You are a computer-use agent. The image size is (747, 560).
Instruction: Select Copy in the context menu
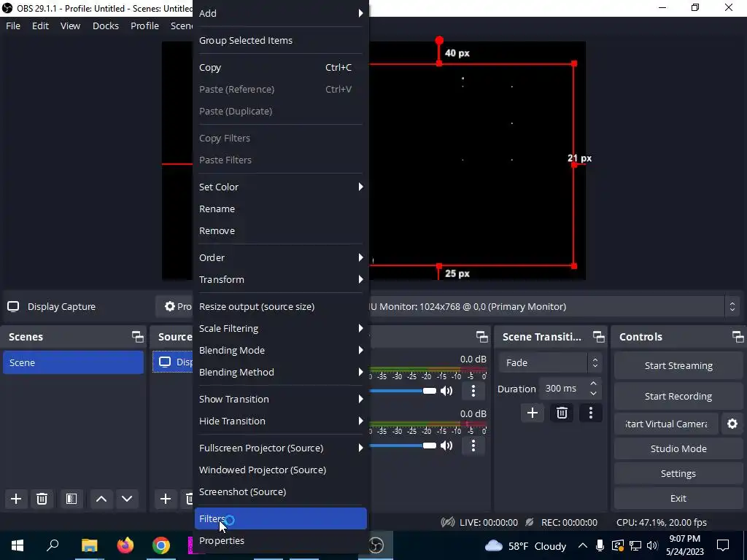(x=281, y=68)
